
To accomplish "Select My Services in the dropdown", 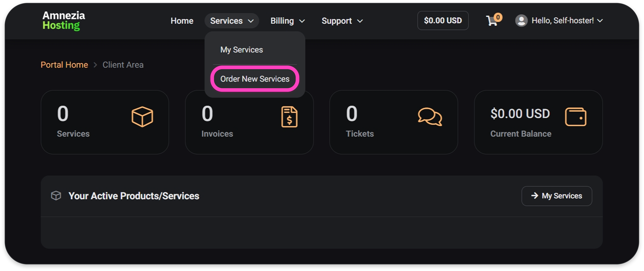I will (x=241, y=50).
